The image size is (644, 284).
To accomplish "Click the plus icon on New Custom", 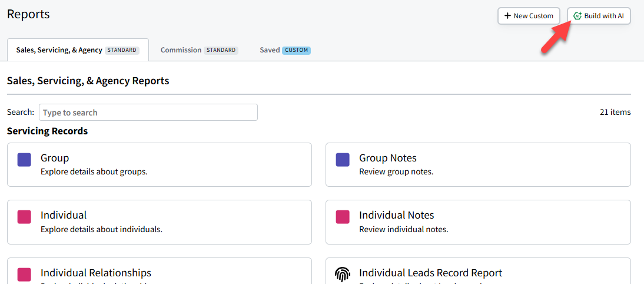I will click(507, 16).
